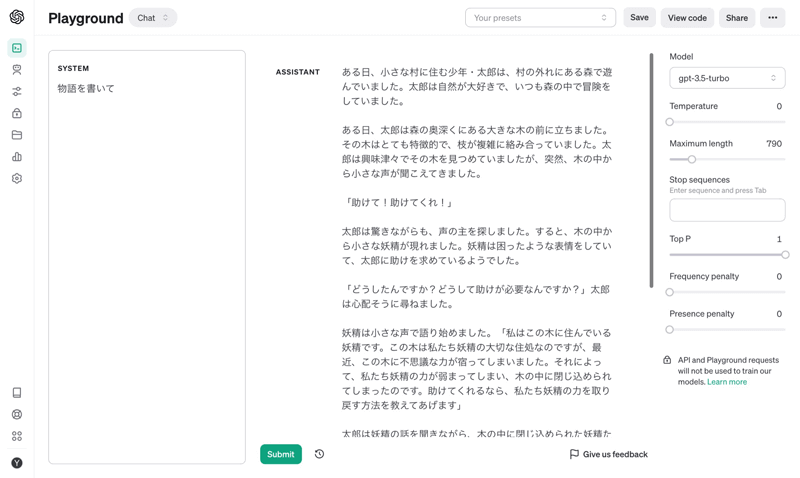Click the Share button
The image size is (800, 478).
point(737,18)
